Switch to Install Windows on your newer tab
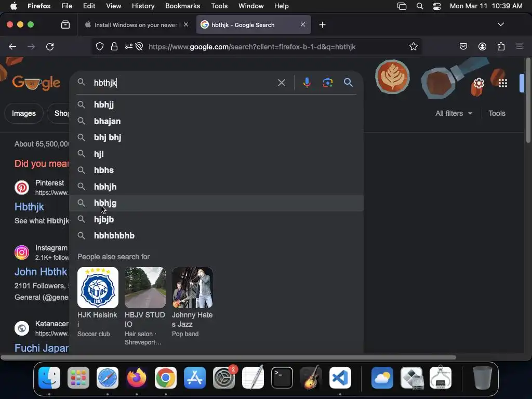The width and height of the screenshot is (532, 399). point(136,25)
